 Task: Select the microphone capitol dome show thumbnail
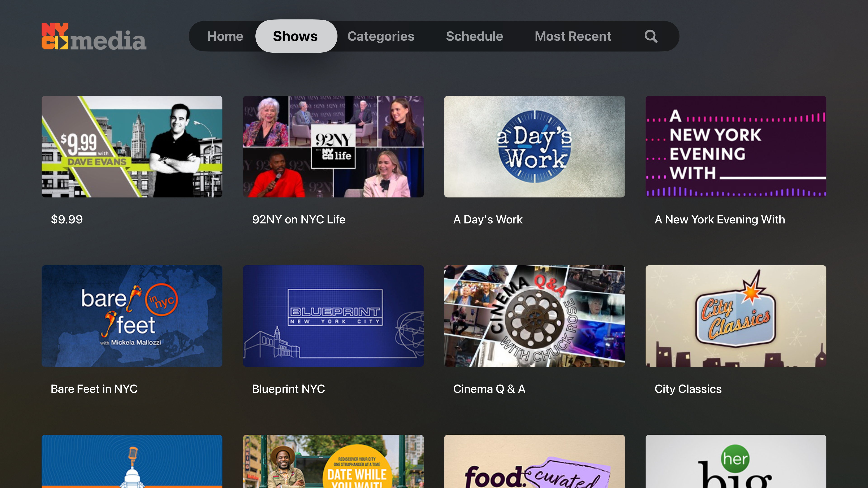(x=132, y=461)
